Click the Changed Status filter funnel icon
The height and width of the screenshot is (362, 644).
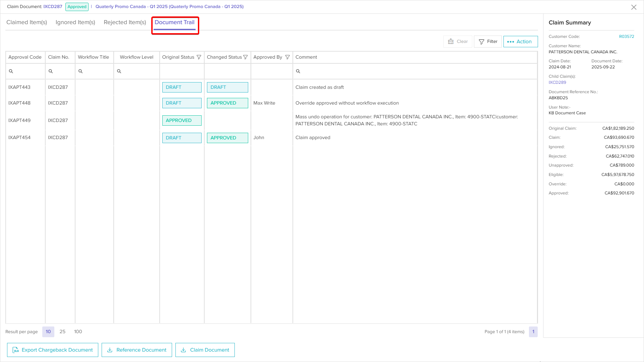[246, 57]
